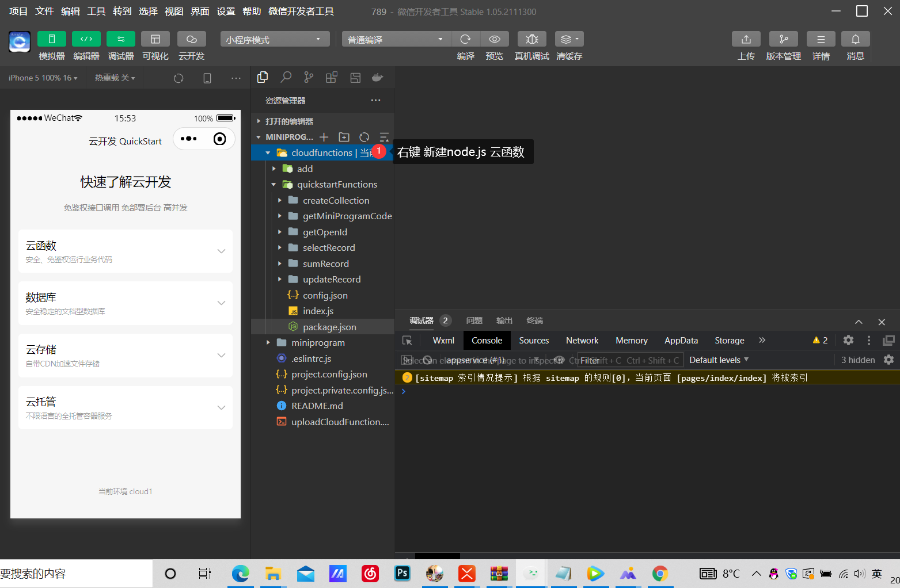This screenshot has height=588, width=900.
Task: Click the collapse folders icon
Action: pyautogui.click(x=384, y=137)
